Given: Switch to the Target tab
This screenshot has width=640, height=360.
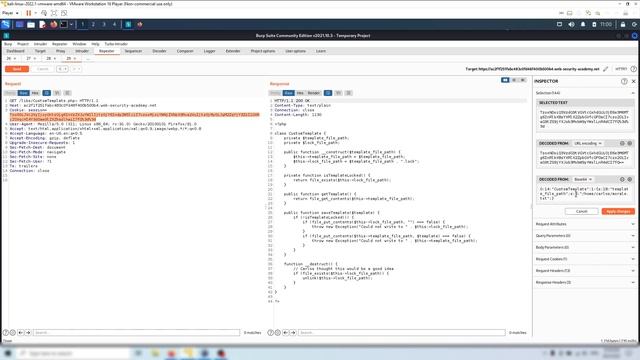Looking at the screenshot, I should tap(40, 51).
